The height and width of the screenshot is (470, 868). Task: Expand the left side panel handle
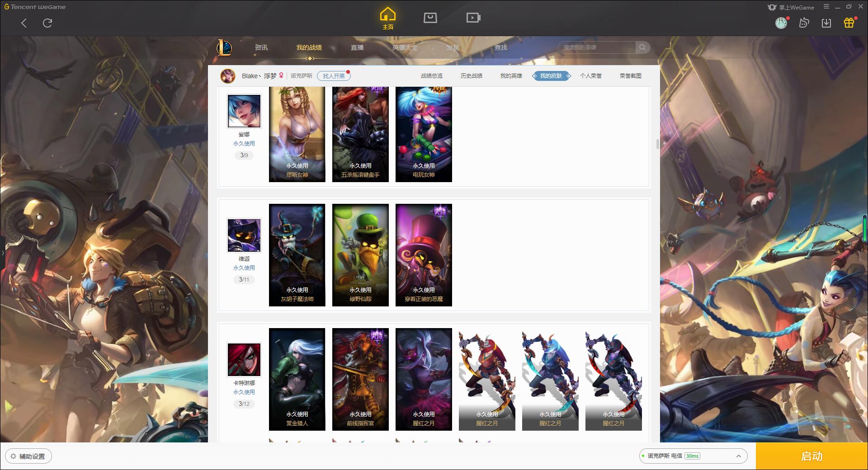(2, 253)
